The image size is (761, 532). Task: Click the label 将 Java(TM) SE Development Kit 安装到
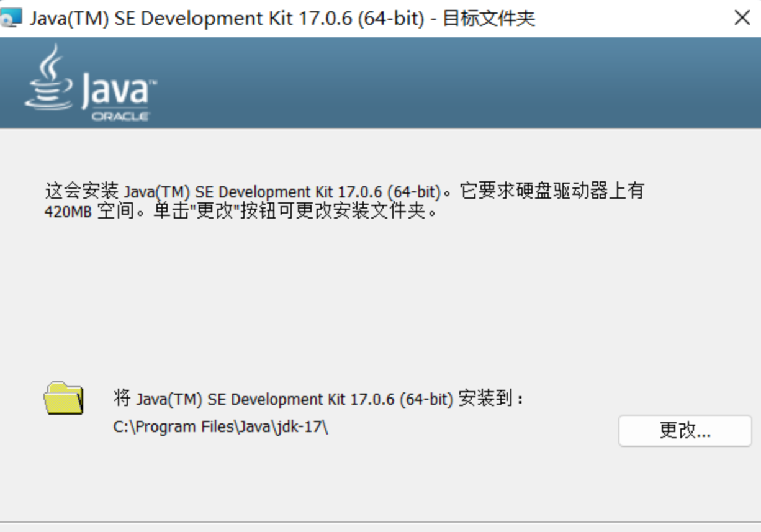[319, 399]
